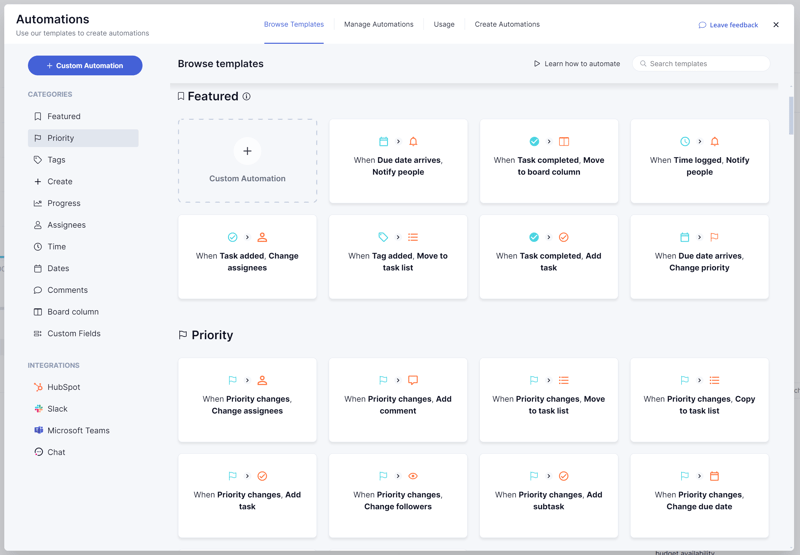Open HubSpot integration in sidebar
The width and height of the screenshot is (800, 555).
point(63,387)
